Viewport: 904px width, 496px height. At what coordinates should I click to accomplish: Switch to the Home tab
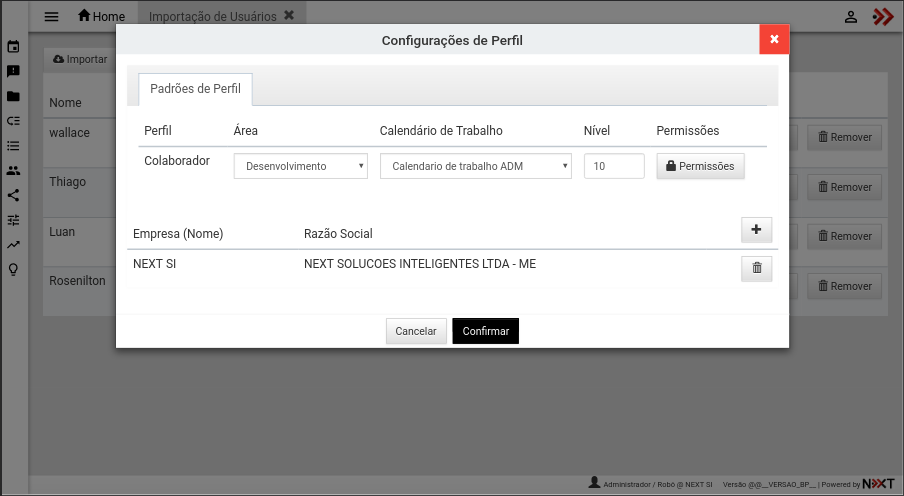(x=101, y=17)
